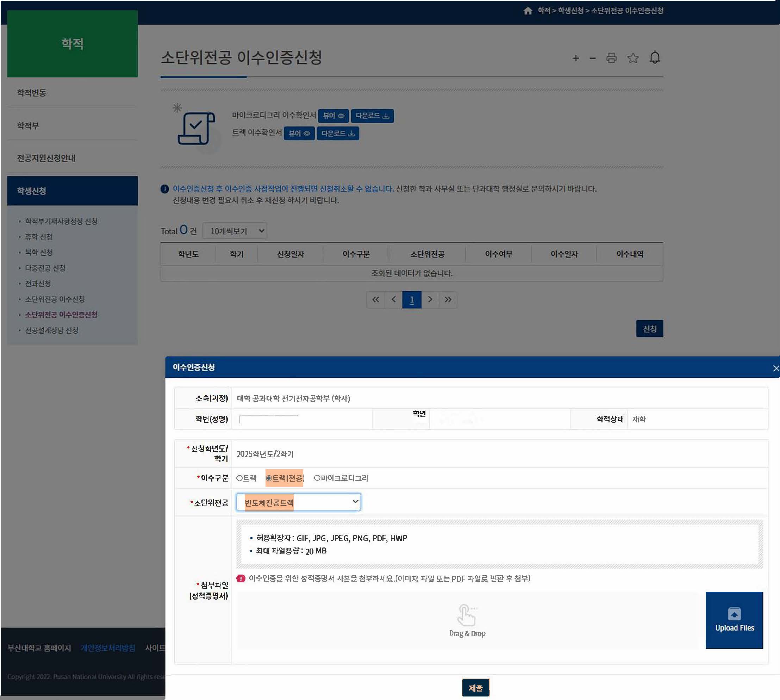Select the 트랙 radio option
The width and height of the screenshot is (780, 700).
[239, 478]
